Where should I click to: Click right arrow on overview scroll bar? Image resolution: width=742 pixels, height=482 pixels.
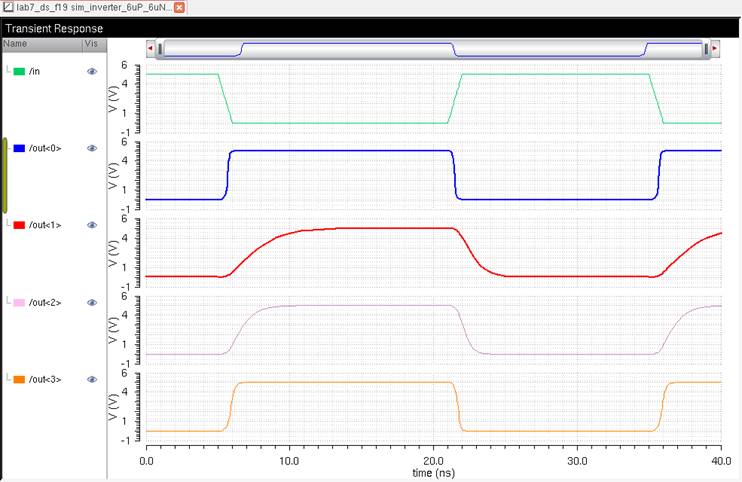point(715,48)
